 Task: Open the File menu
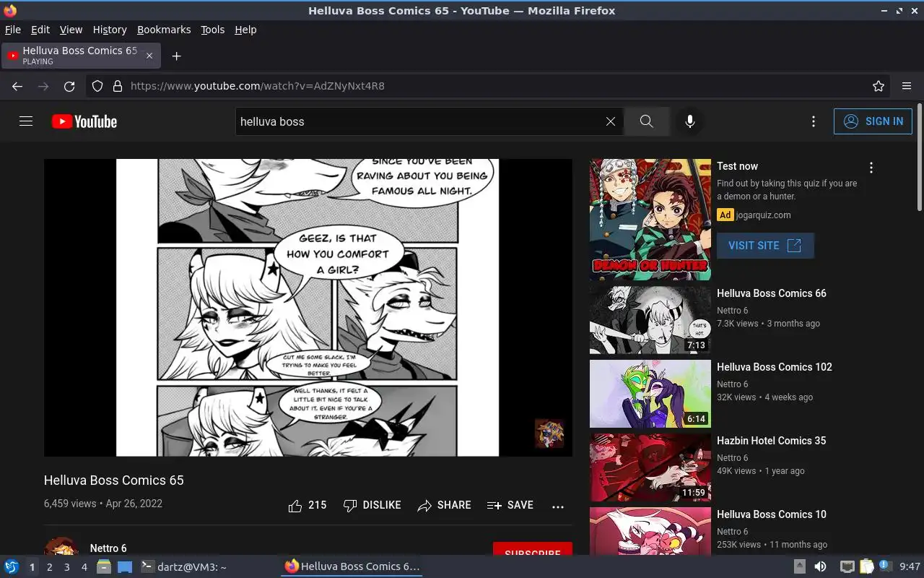tap(13, 30)
